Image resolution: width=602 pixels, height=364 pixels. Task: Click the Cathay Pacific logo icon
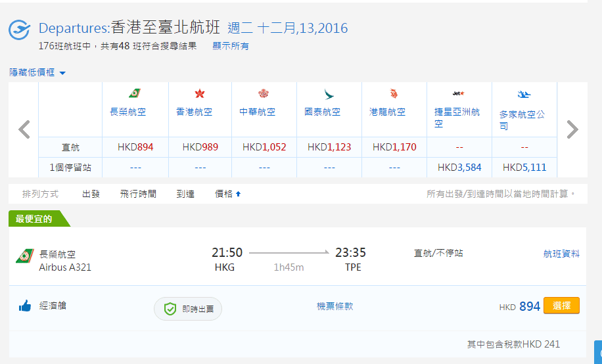[329, 94]
